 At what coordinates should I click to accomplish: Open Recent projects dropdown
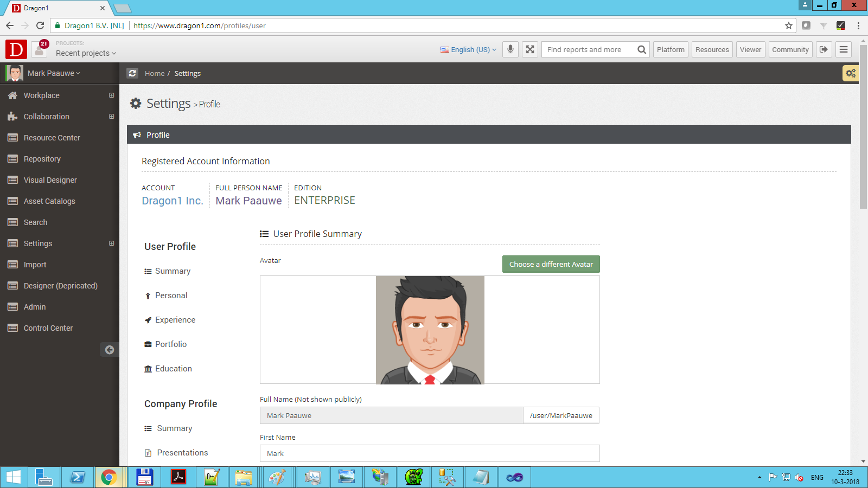point(86,53)
